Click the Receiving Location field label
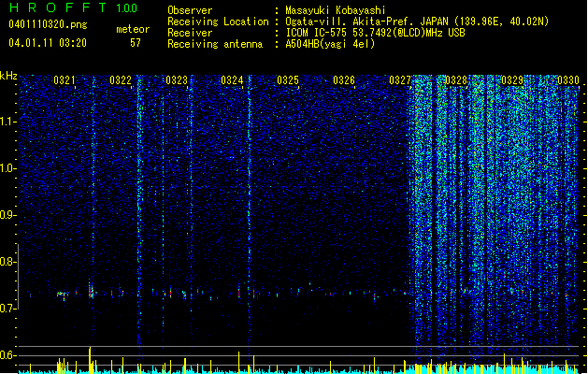 coord(218,22)
